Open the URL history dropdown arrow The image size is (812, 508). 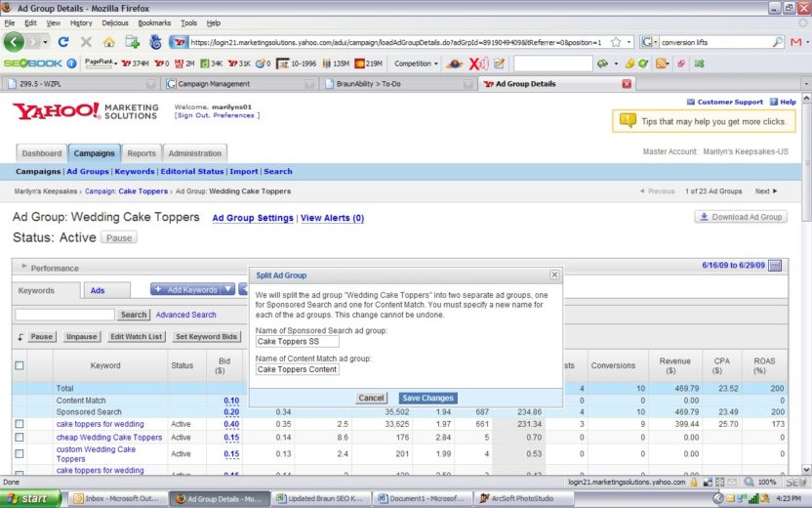point(629,42)
